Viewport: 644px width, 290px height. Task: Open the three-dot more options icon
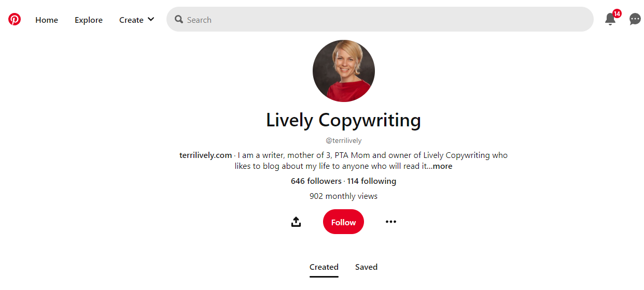tap(391, 222)
